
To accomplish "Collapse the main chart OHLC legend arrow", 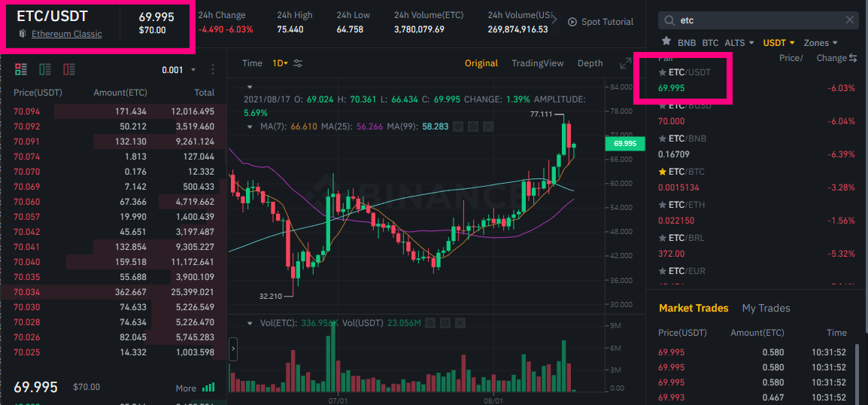I will 250,87.
